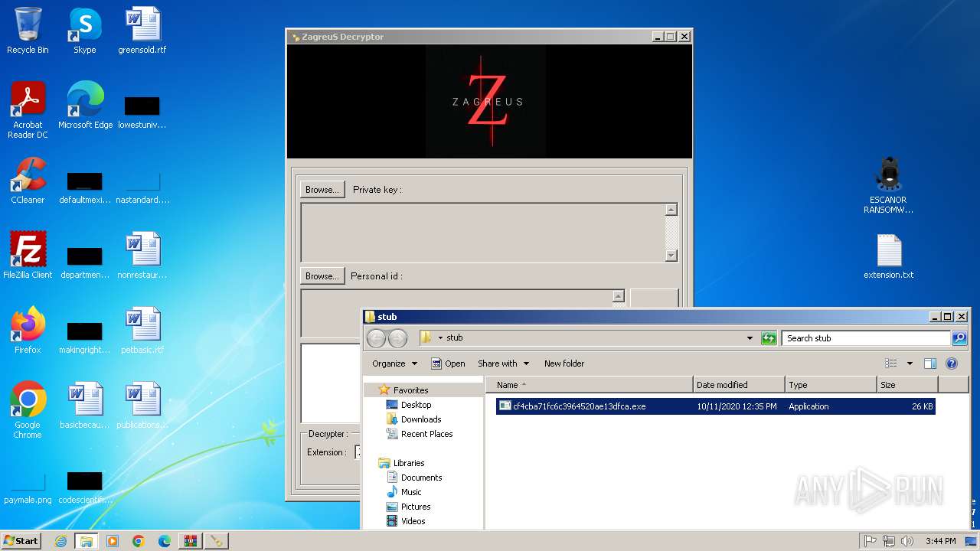Select the codescientifi... desktop file

tap(85, 490)
